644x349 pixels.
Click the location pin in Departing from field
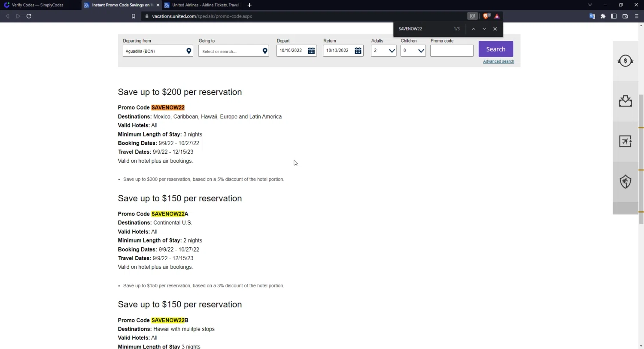click(188, 51)
